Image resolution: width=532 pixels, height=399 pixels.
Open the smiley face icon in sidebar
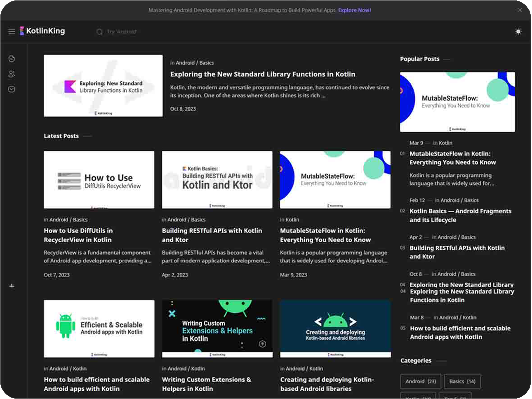click(x=12, y=89)
